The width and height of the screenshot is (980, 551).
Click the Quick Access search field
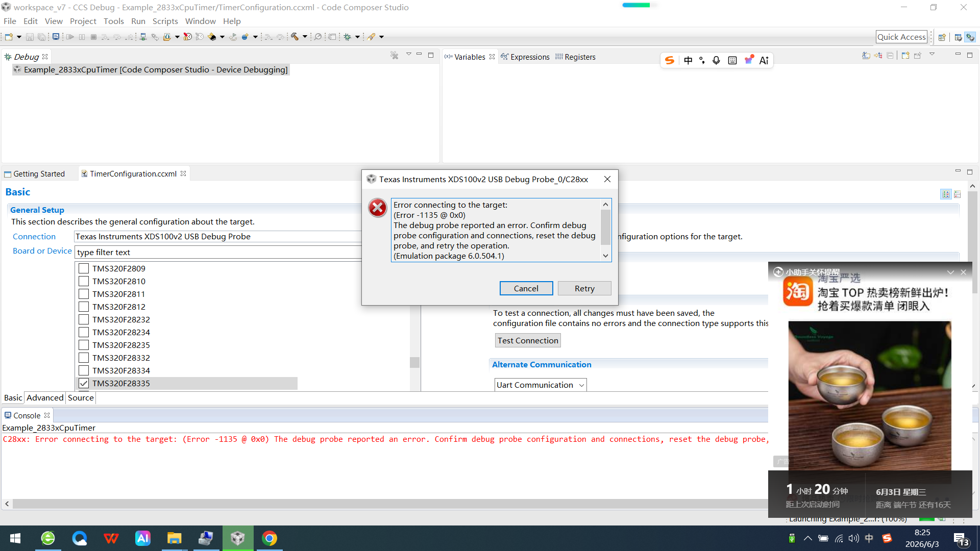coord(901,37)
